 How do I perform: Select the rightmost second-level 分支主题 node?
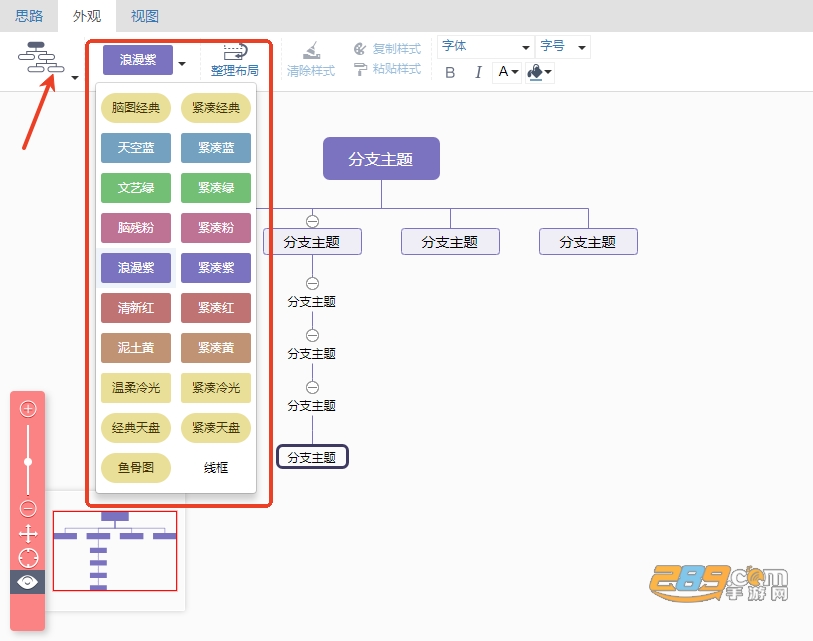pos(588,242)
